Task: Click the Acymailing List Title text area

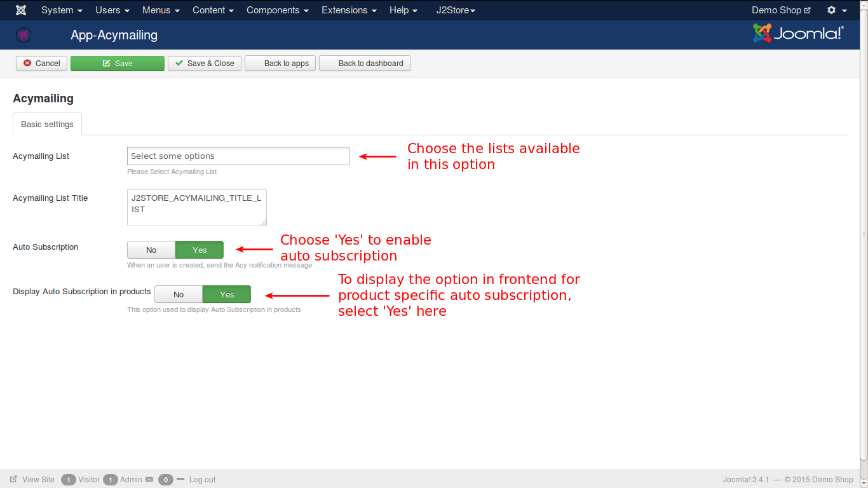Action: 197,207
